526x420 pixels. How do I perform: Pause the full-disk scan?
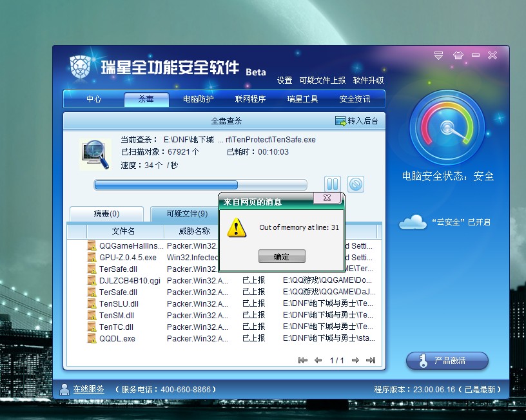[333, 184]
